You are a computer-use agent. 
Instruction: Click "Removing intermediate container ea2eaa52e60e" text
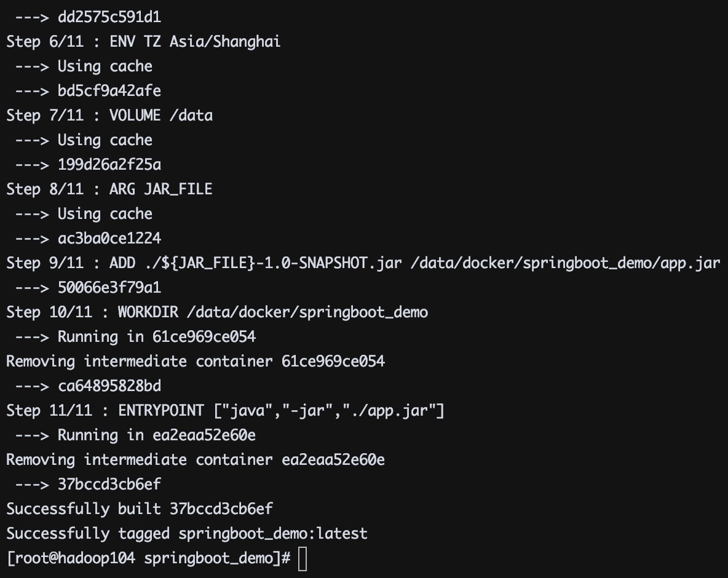tap(196, 460)
